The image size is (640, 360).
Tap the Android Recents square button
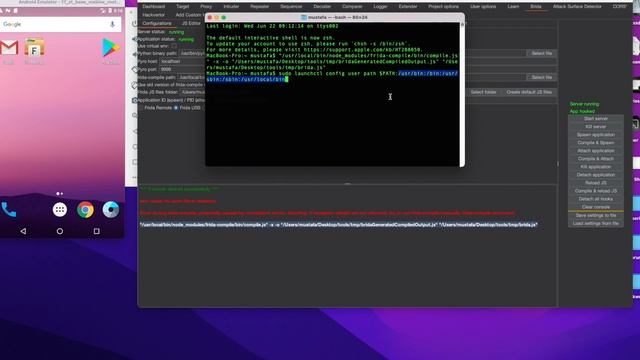click(x=97, y=231)
